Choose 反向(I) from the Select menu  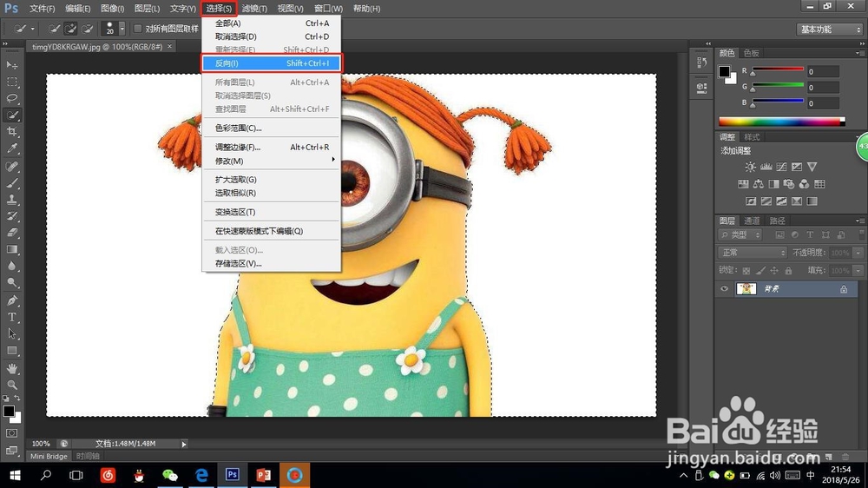pyautogui.click(x=271, y=63)
